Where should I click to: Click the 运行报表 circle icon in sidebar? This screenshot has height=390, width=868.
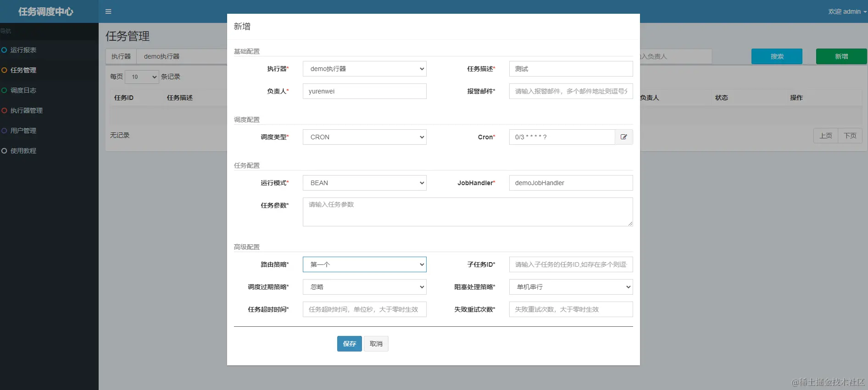4,50
